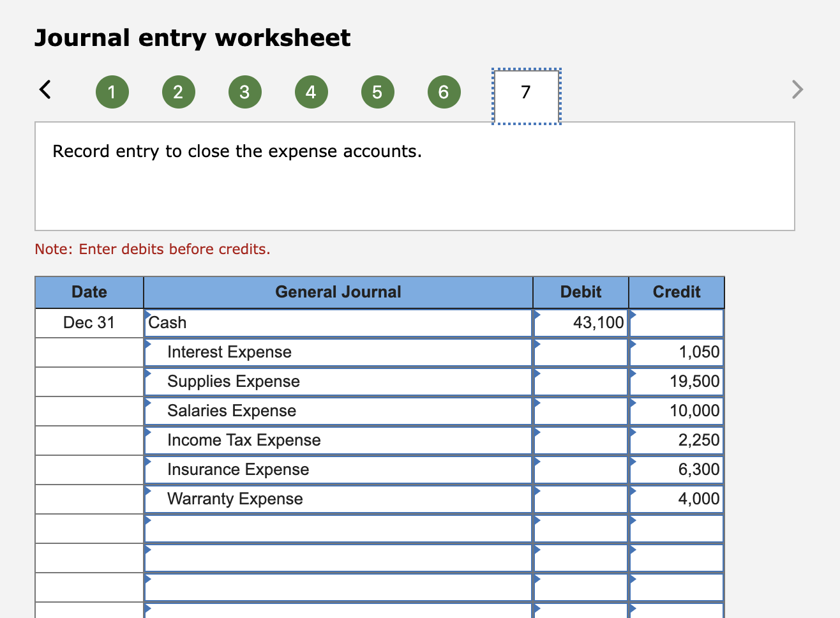Select the General Journal column header
The image size is (840, 618).
click(338, 292)
